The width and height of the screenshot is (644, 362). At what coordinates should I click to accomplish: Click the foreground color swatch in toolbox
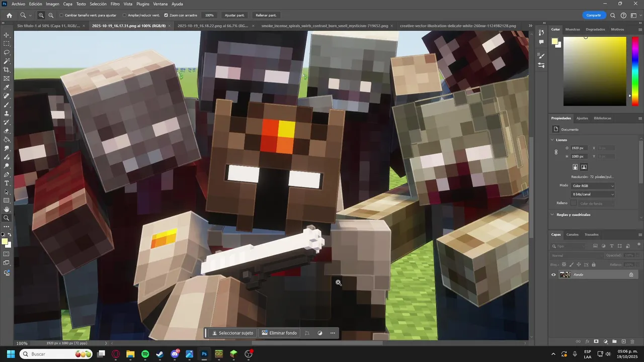[5, 242]
